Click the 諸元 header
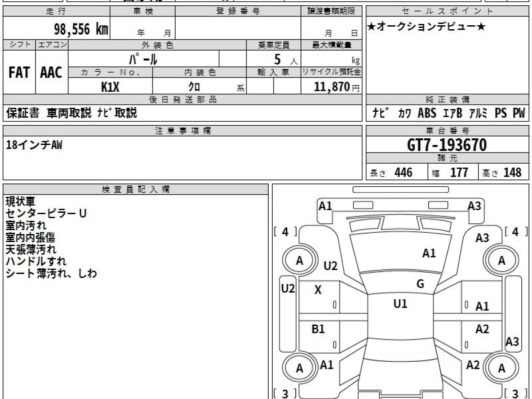The image size is (532, 399). 447,158
